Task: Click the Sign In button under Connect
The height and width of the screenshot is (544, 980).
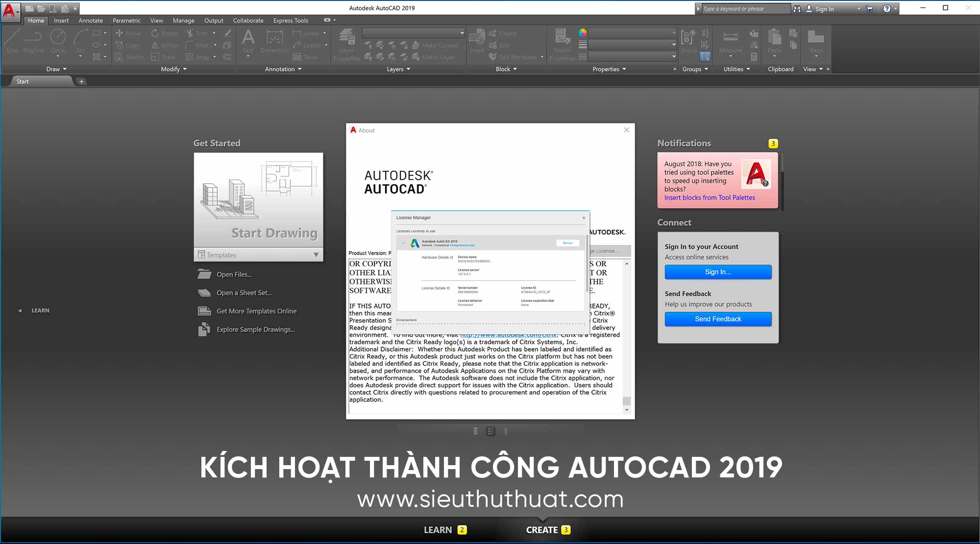Action: point(717,272)
